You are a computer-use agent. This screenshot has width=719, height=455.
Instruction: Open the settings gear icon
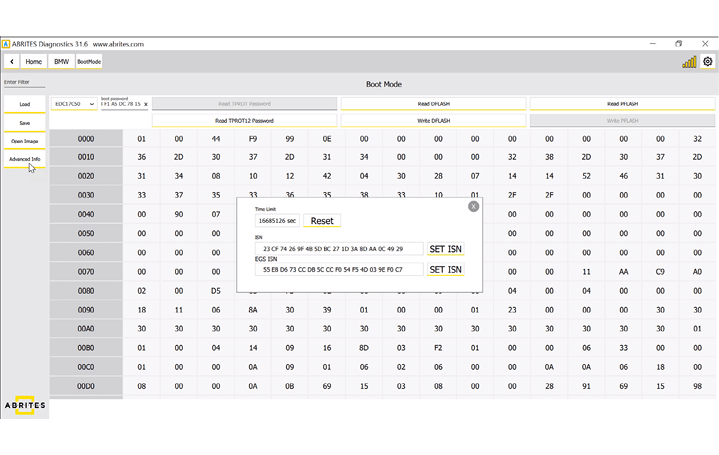pyautogui.click(x=707, y=61)
